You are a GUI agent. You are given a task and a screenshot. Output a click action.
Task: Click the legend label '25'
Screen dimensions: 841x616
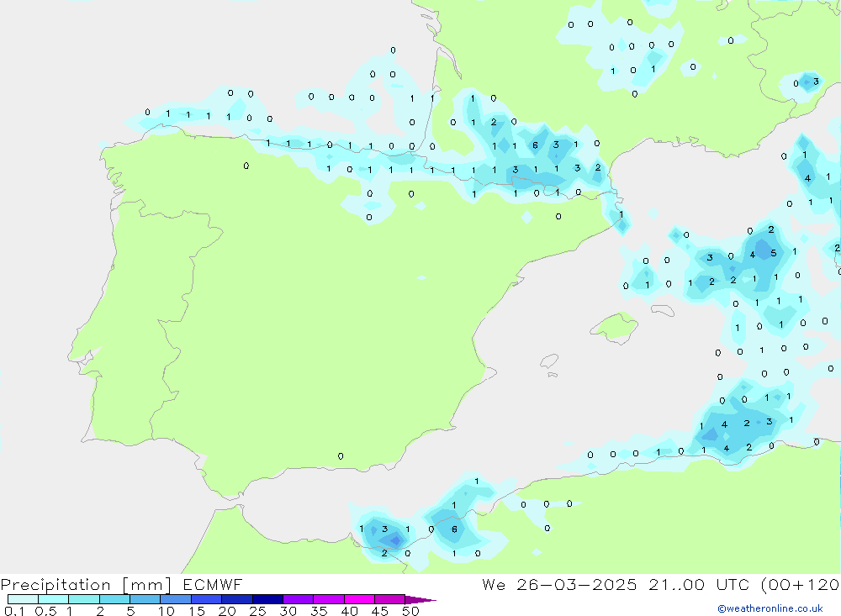click(257, 611)
